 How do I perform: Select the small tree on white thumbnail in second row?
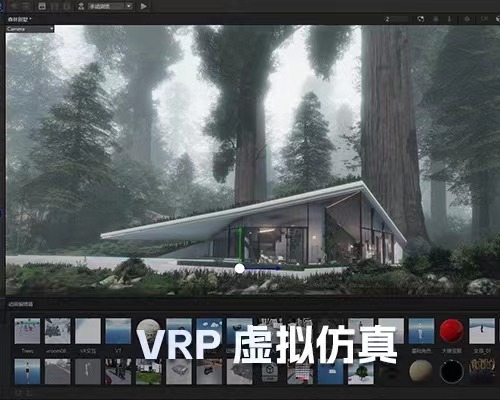pos(361,371)
